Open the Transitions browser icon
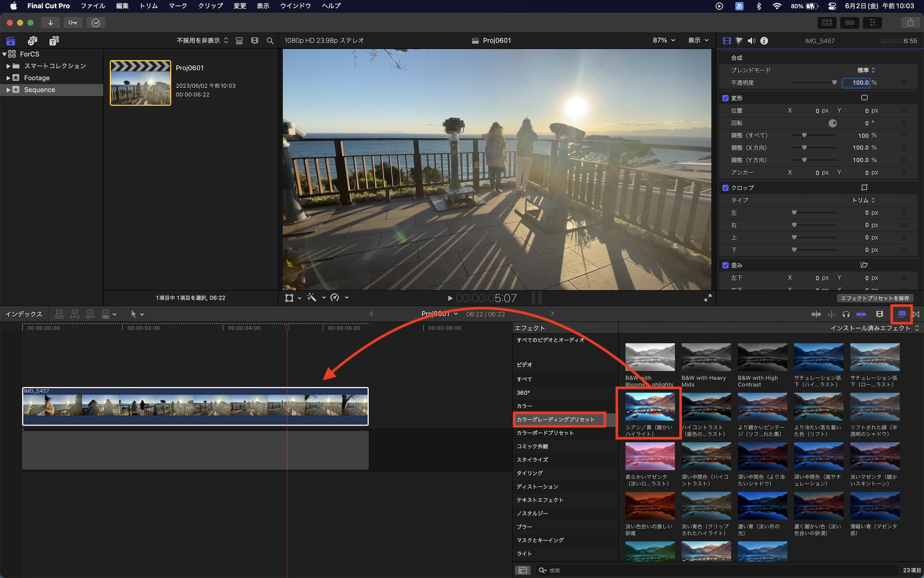This screenshot has height=578, width=924. tap(916, 314)
